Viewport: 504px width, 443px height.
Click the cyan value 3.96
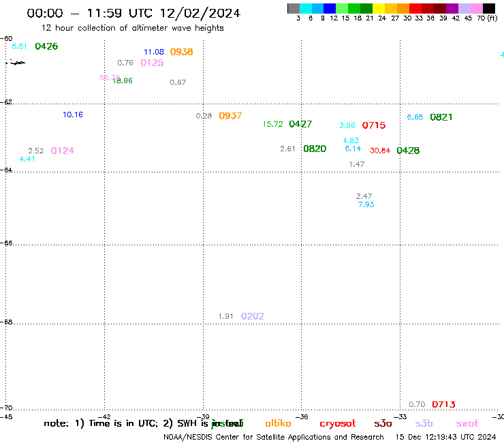click(347, 126)
